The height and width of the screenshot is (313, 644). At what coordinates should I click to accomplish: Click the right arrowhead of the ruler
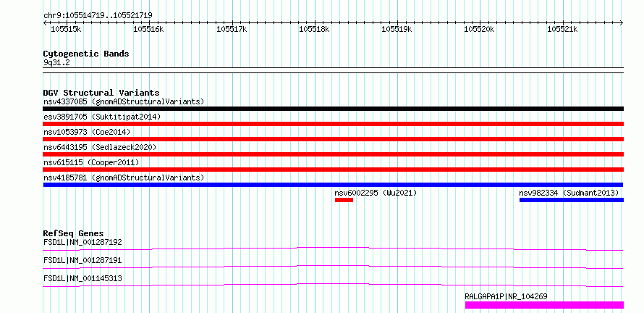[622, 23]
